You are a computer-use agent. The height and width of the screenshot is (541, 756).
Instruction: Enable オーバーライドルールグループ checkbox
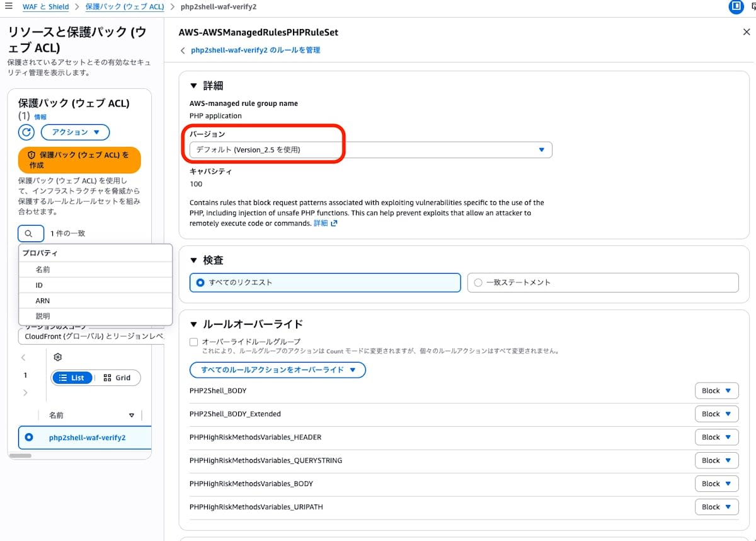click(194, 342)
